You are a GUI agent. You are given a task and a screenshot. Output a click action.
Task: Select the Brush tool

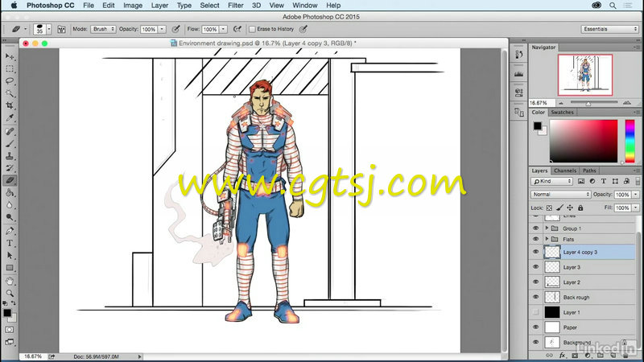click(10, 144)
